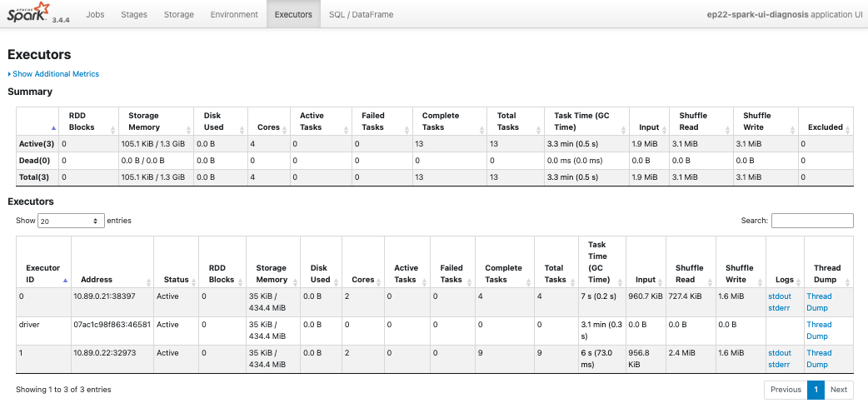Sort Summary by Complete Tasks
The width and height of the screenshot is (868, 408).
click(x=450, y=122)
